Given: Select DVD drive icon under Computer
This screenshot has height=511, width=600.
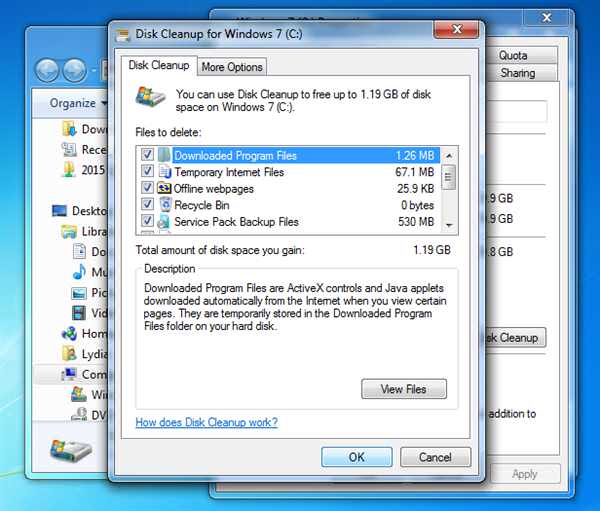Looking at the screenshot, I should click(x=79, y=414).
